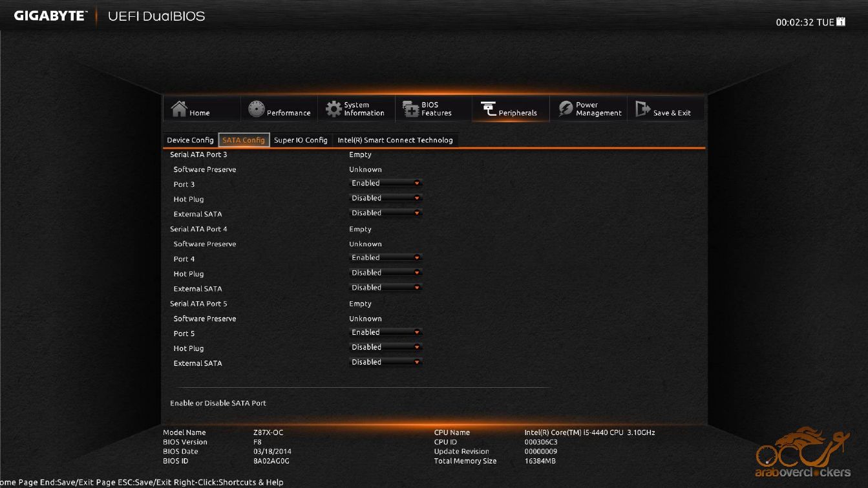Click the icon next to the clock
This screenshot has height=488, width=868.
[841, 22]
